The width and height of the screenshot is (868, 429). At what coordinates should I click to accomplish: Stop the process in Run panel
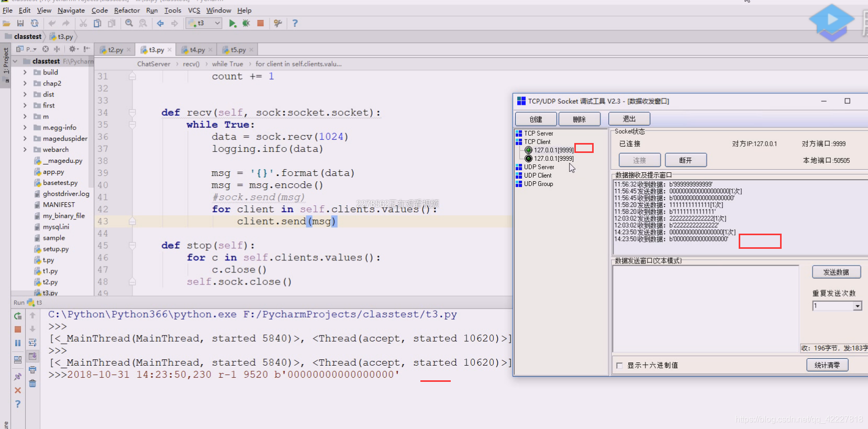[18, 329]
